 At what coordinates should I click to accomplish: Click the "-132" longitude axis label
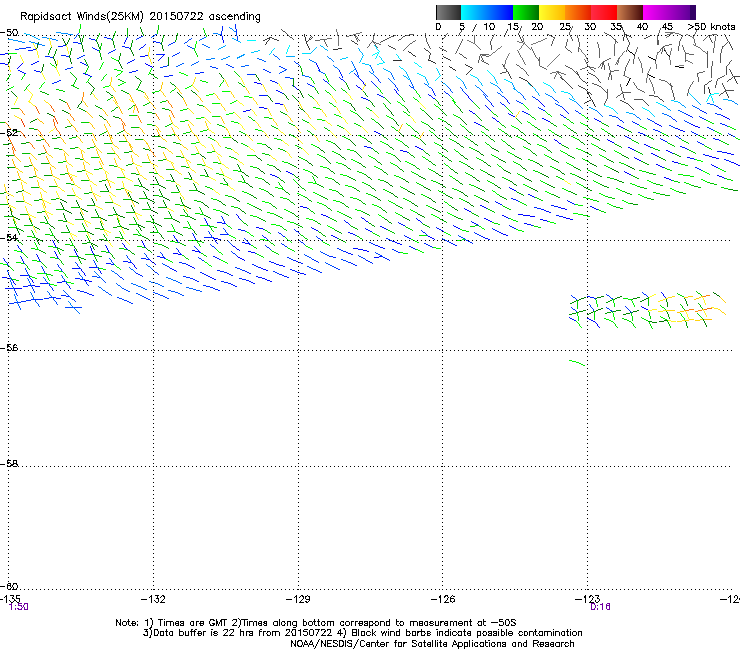click(153, 599)
